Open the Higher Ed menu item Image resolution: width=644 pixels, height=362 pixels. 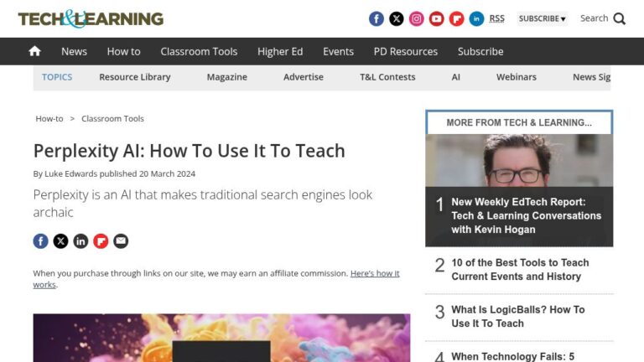pos(280,51)
